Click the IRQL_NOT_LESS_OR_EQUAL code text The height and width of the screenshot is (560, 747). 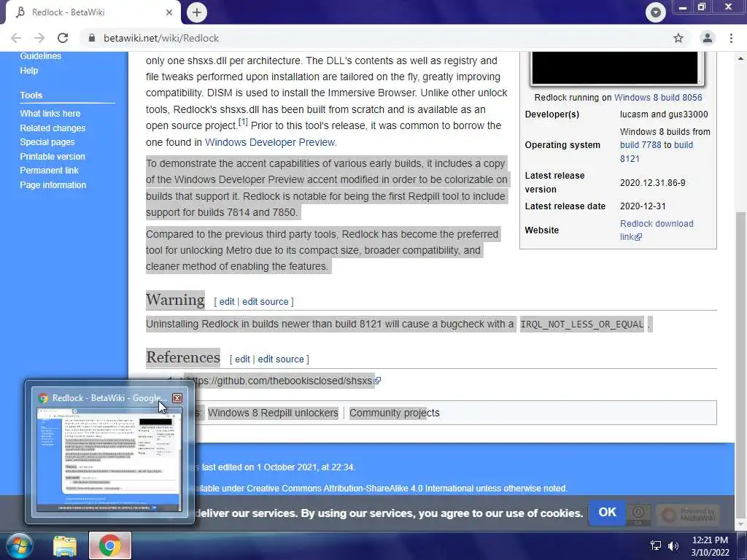tap(581, 324)
